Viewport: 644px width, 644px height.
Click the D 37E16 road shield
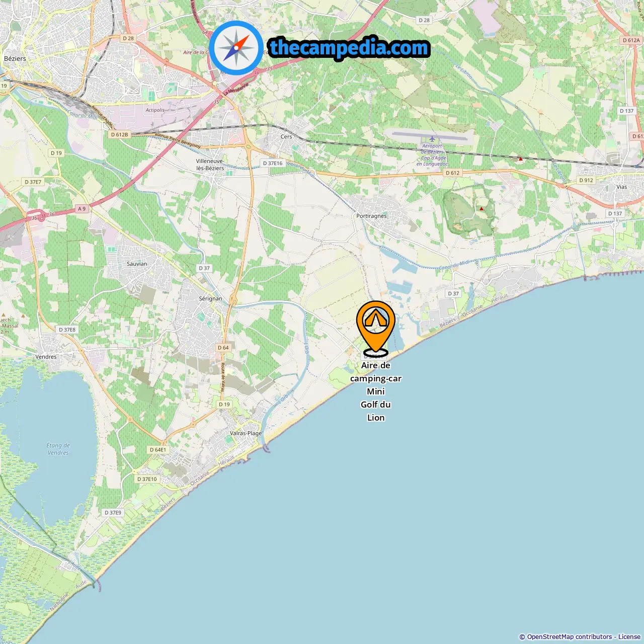(273, 163)
